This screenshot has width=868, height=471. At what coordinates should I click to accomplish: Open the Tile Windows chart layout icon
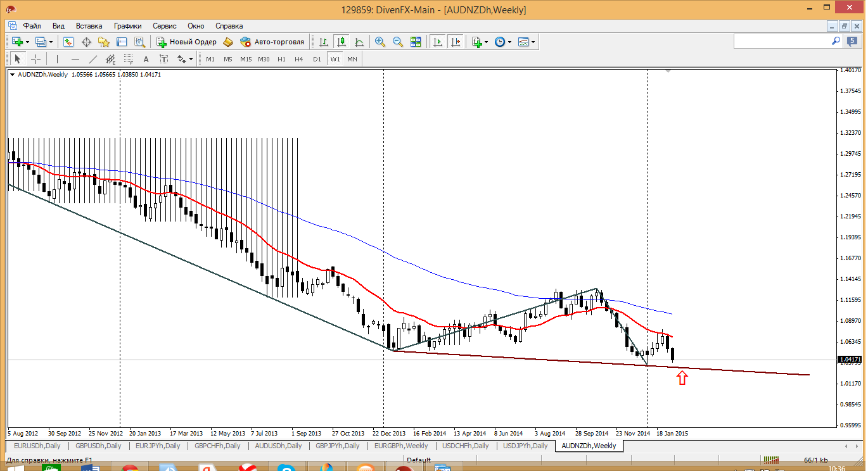416,42
